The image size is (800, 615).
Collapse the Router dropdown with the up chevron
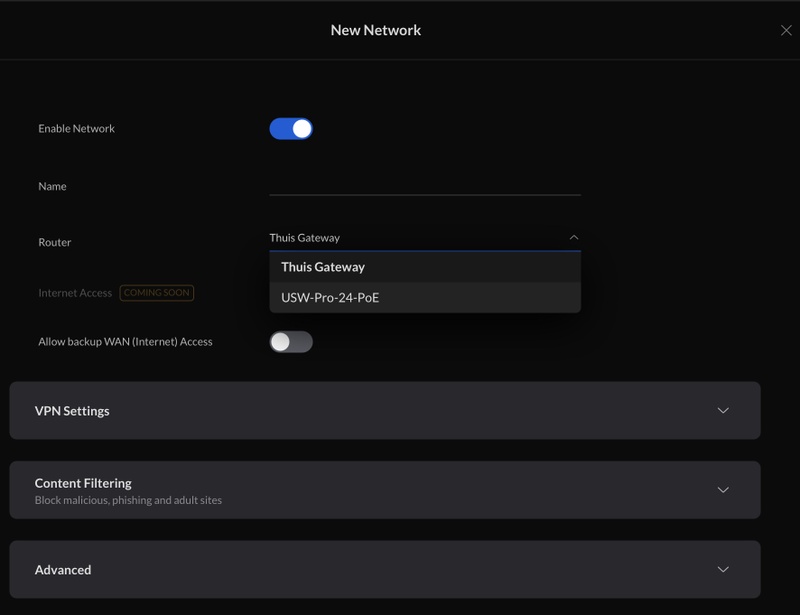point(574,238)
